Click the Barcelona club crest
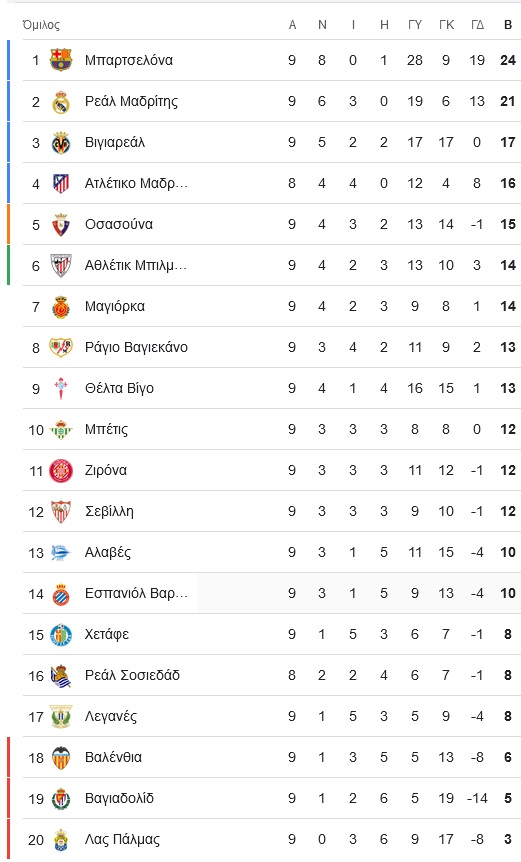The image size is (521, 862). click(61, 60)
